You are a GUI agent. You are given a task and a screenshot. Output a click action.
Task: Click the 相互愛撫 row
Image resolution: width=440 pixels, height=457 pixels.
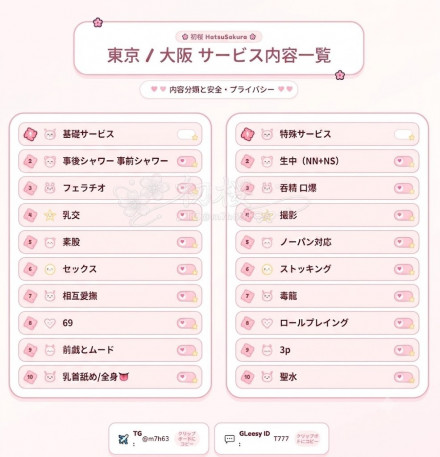[x=110, y=296]
